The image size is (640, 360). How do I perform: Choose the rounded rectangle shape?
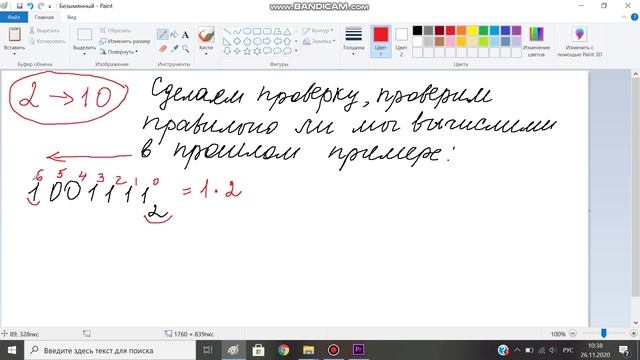point(267,31)
